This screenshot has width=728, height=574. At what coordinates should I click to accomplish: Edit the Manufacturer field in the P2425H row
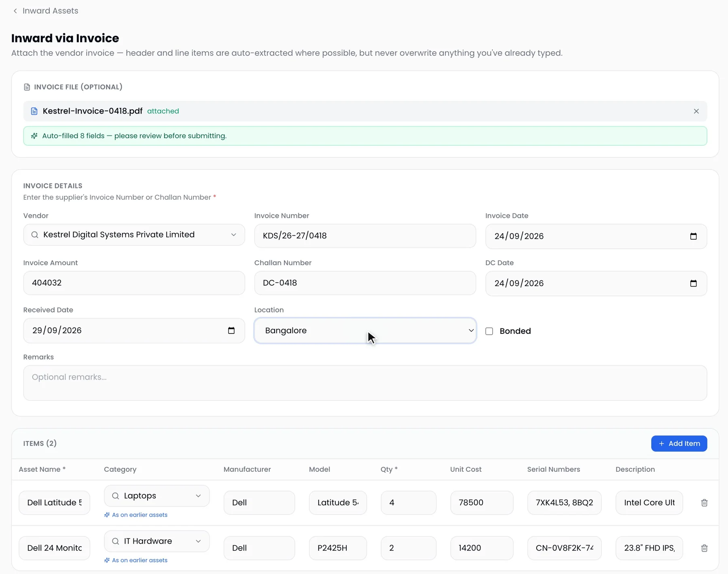[x=259, y=548]
